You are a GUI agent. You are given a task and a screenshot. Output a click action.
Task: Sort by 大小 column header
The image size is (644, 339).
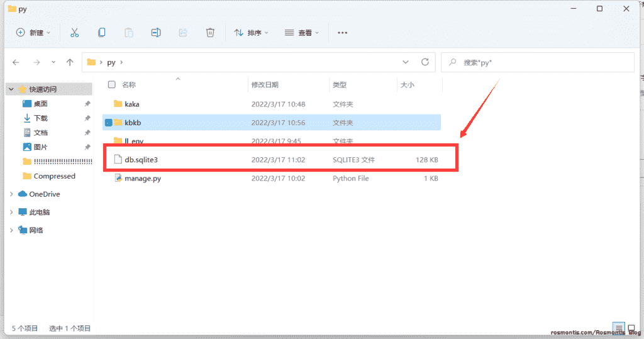click(x=408, y=85)
